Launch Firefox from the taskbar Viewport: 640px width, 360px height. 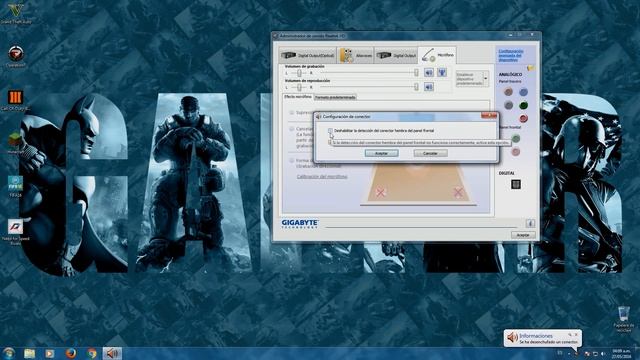click(71, 353)
